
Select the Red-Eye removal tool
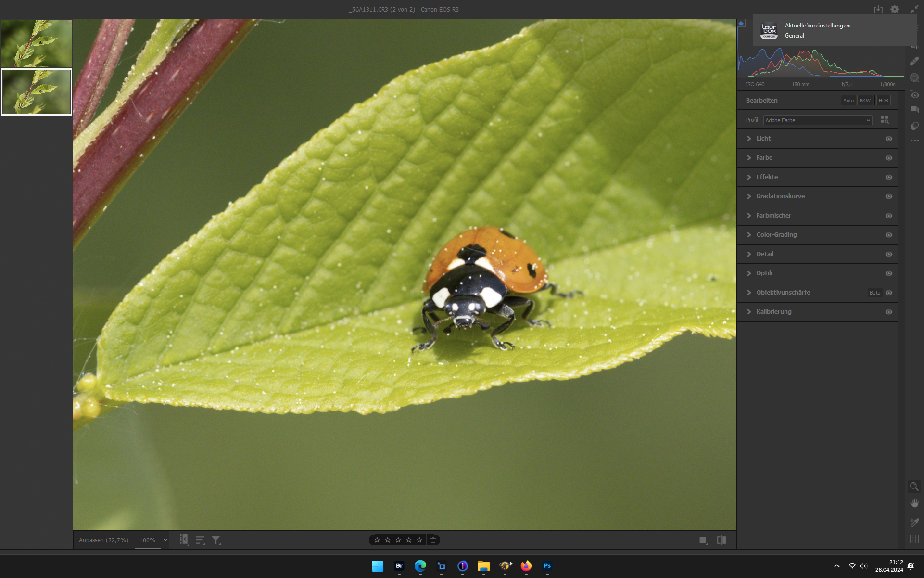click(x=914, y=94)
